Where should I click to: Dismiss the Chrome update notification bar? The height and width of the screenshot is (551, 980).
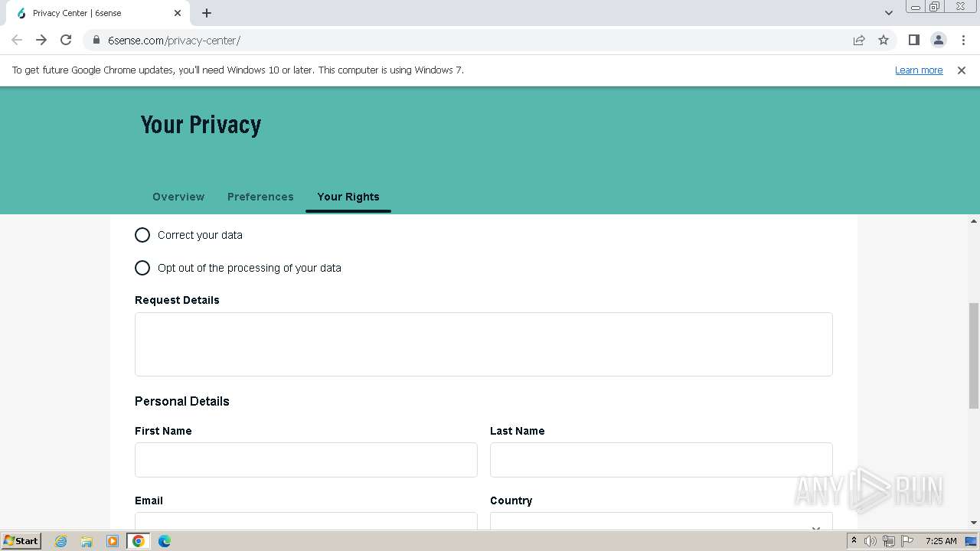[x=962, y=70]
